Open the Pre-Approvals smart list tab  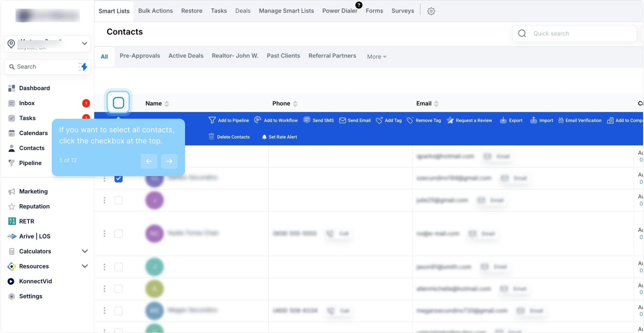(x=140, y=56)
